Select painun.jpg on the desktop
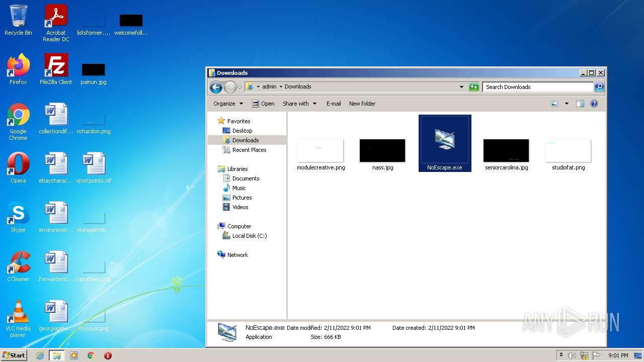Viewport: 644px width, 362px height. click(94, 73)
